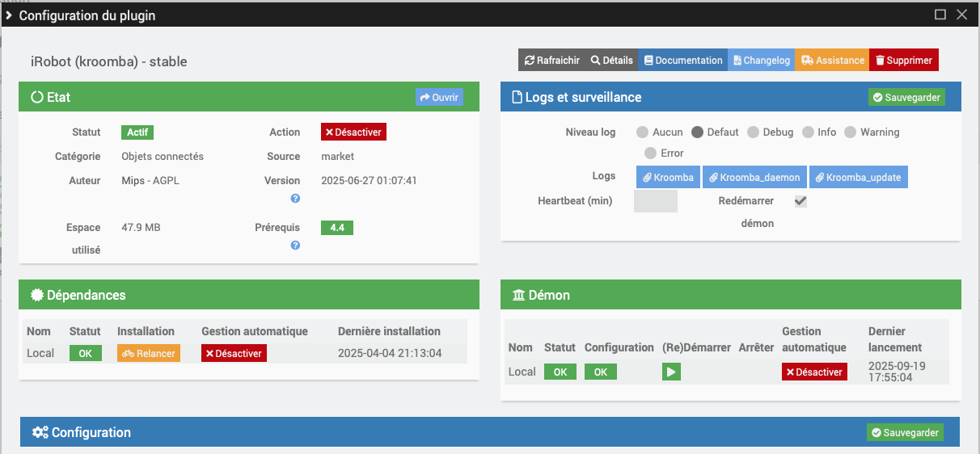Screen dimensions: 980x454
Task: Click the OK status in Dépendances
Action: tap(86, 353)
